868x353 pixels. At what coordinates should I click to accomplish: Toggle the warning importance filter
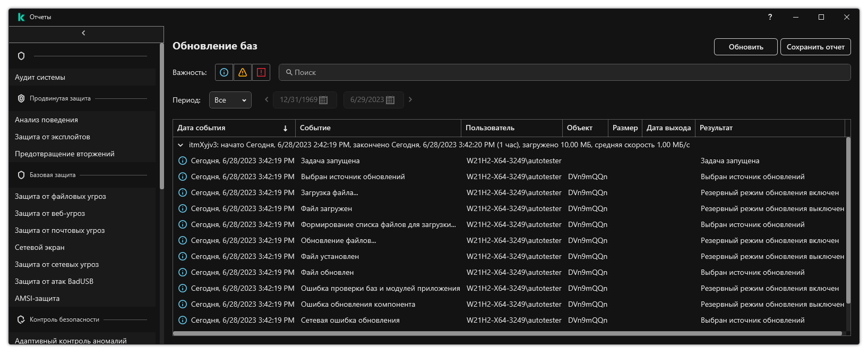point(243,72)
